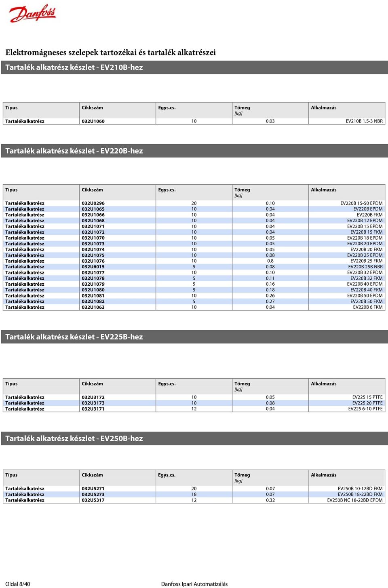Select part number 032U1080
Viewport: 388px width, 588px height.
pyautogui.click(x=93, y=290)
